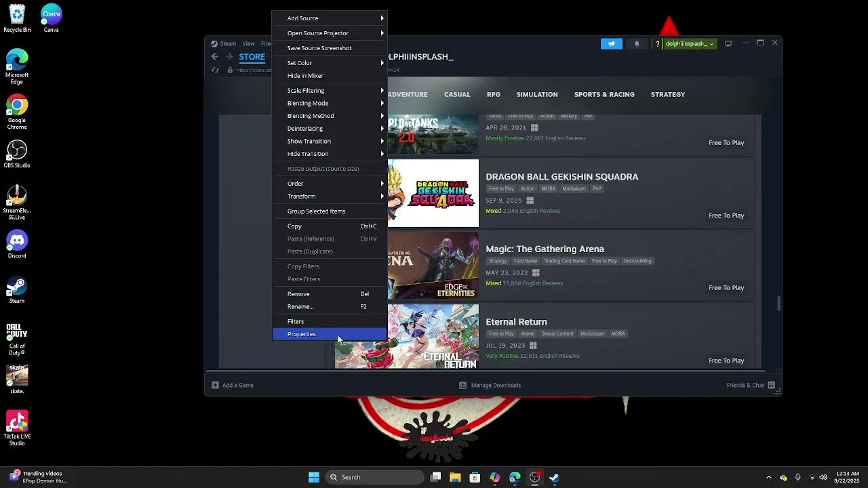Open StreamElements SE.Live desktop icon
The width and height of the screenshot is (868, 488).
click(x=17, y=203)
